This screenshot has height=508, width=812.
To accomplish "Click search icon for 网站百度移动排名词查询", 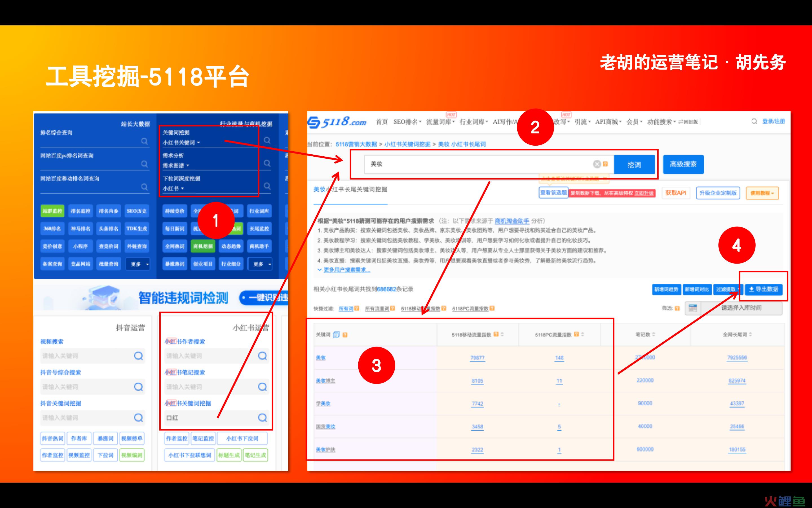I will tap(144, 187).
